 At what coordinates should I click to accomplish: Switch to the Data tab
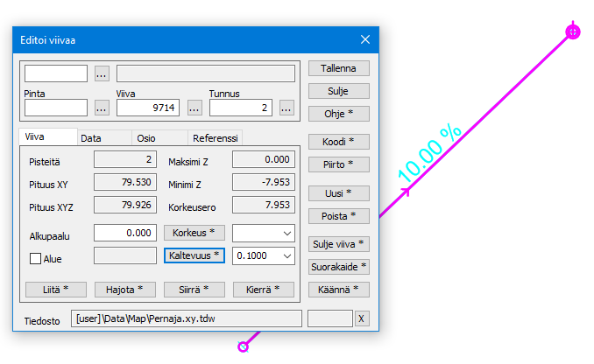point(91,138)
